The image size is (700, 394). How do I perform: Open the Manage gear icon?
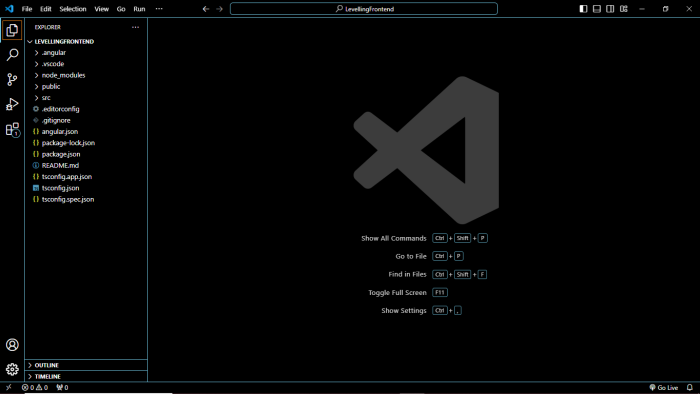(x=12, y=369)
